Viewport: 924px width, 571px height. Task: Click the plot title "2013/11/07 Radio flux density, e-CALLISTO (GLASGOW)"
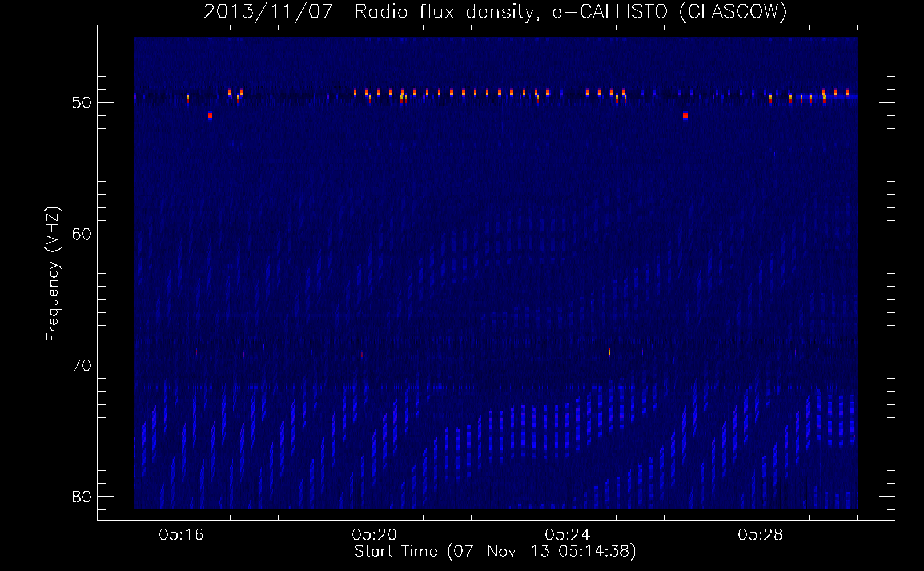(x=495, y=11)
